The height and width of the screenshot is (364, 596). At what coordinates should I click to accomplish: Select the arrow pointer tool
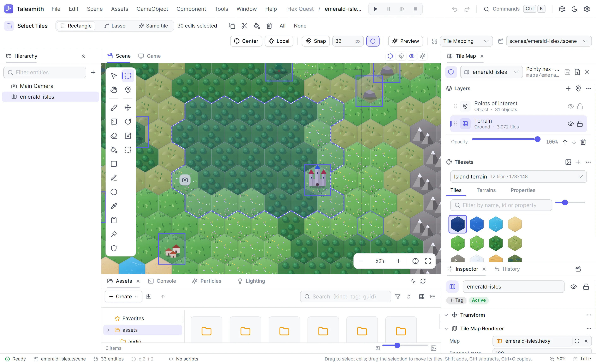click(x=114, y=76)
